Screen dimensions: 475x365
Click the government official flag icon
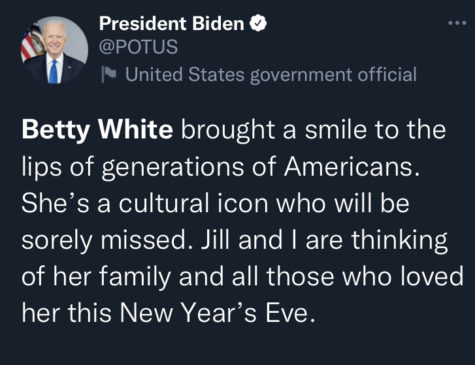coord(109,74)
